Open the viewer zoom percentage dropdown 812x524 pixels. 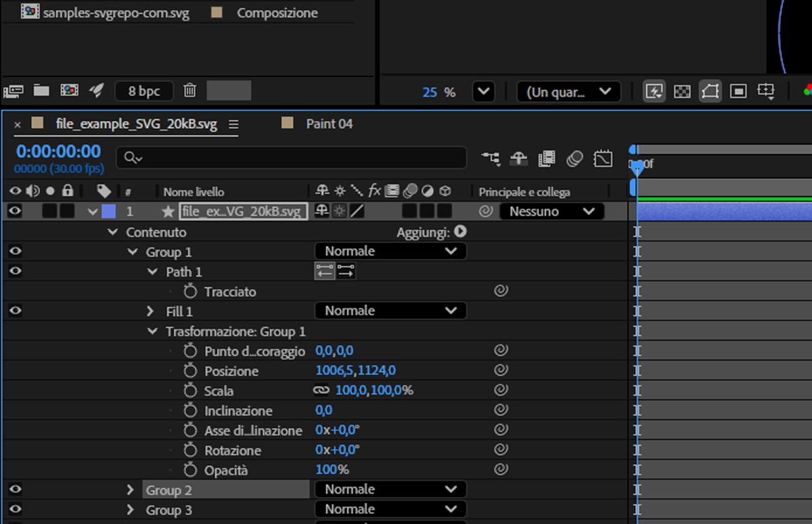483,91
